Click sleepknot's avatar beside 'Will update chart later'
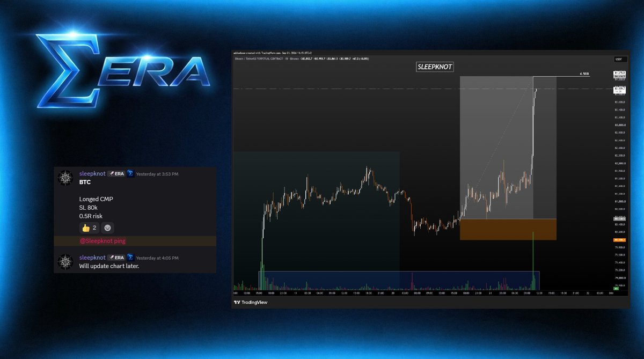This screenshot has height=359, width=644. (65, 261)
